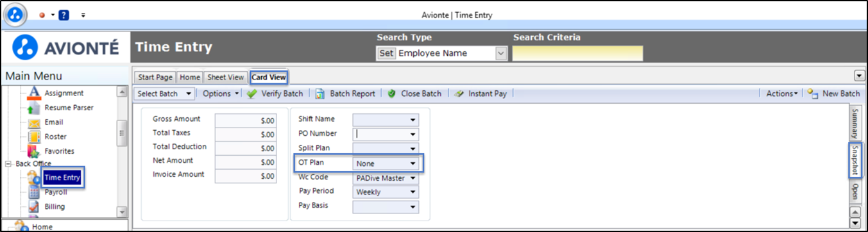The height and width of the screenshot is (232, 868).
Task: Open the Avionte application orb menu
Action: 15,14
